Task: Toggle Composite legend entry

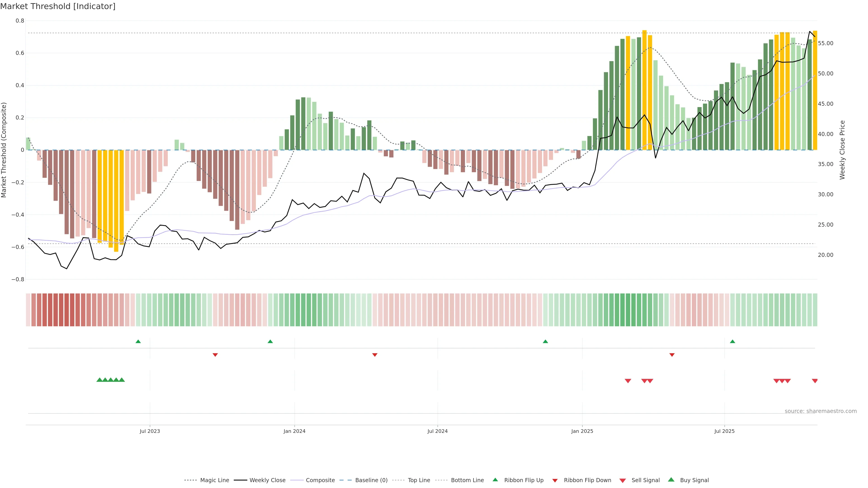Action: (x=320, y=480)
